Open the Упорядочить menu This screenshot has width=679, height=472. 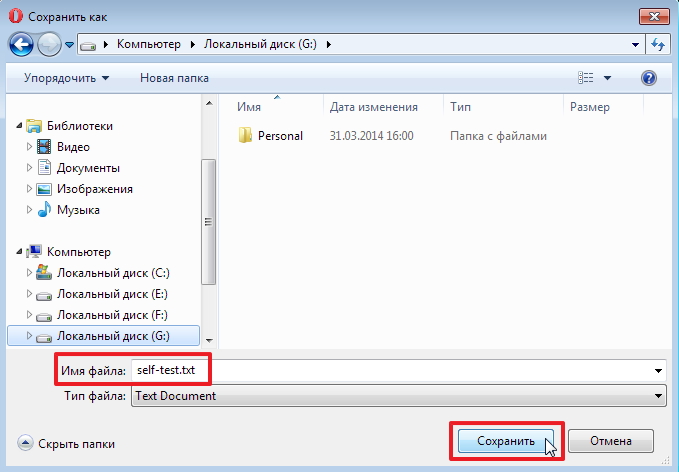[67, 78]
